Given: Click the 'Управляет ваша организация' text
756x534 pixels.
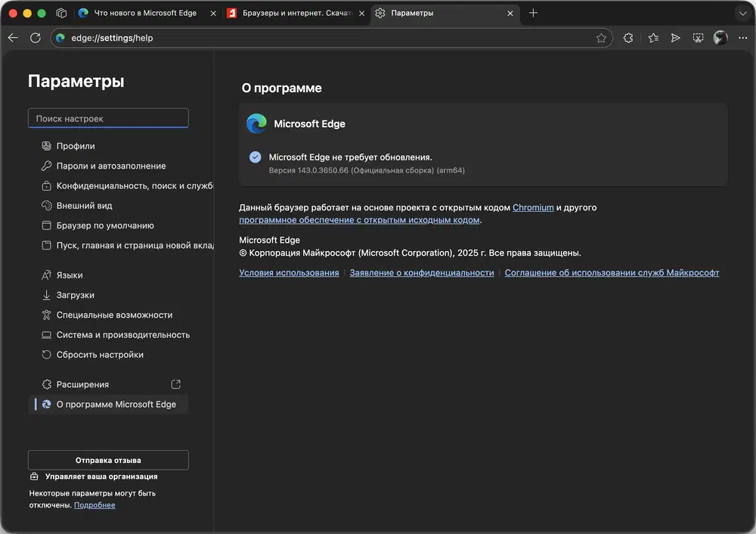Looking at the screenshot, I should coord(101,476).
